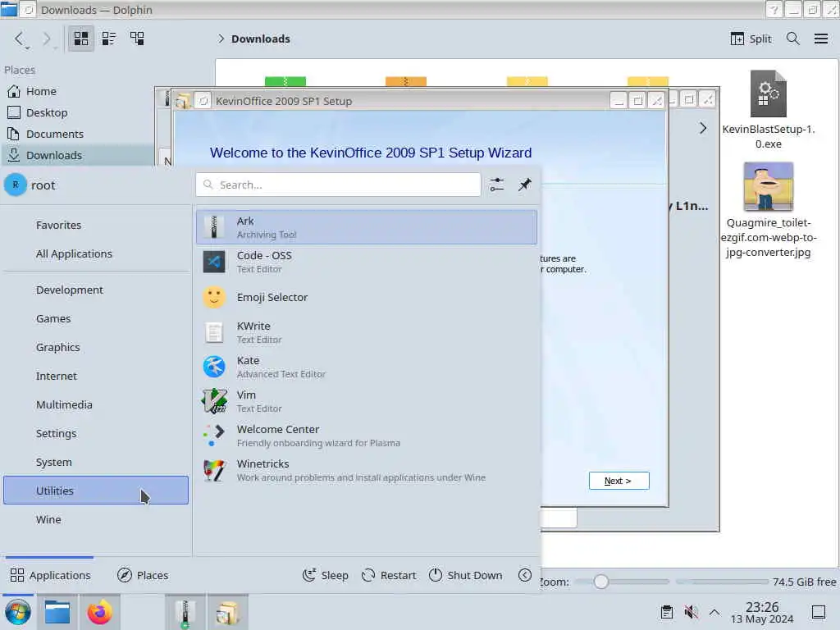Image resolution: width=840 pixels, height=630 pixels.
Task: Select the Settings category
Action: tap(96, 433)
